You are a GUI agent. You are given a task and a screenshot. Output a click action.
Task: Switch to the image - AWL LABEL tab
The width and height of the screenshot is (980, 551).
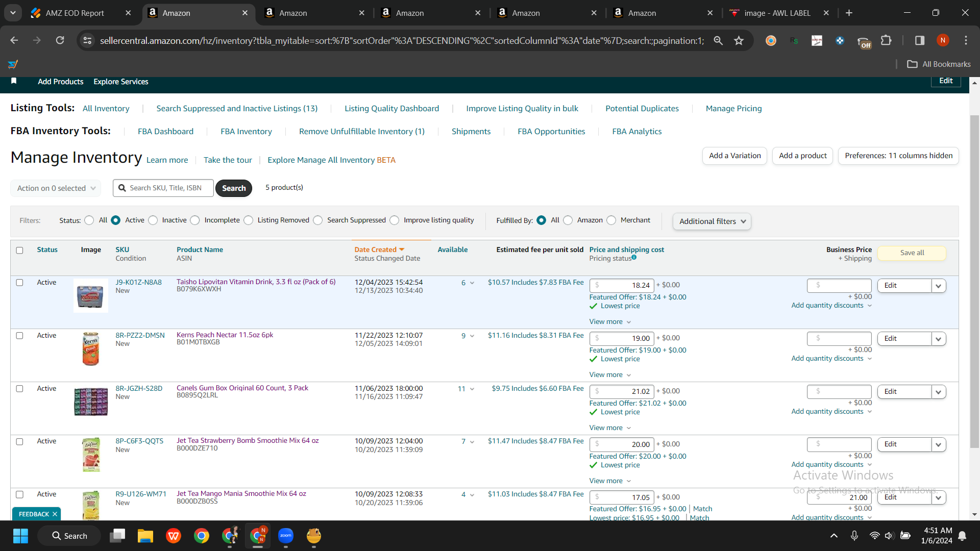point(779,13)
